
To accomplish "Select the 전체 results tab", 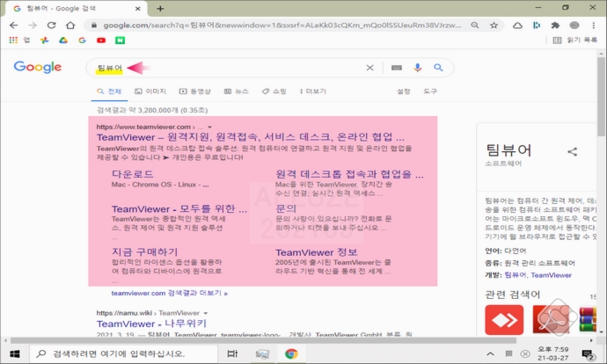I will pyautogui.click(x=109, y=91).
